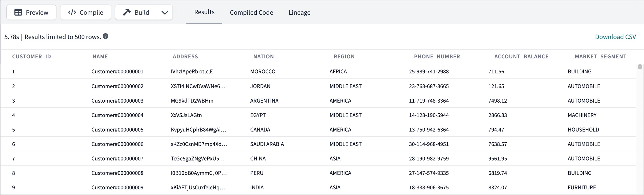Download results as CSV

pos(615,37)
